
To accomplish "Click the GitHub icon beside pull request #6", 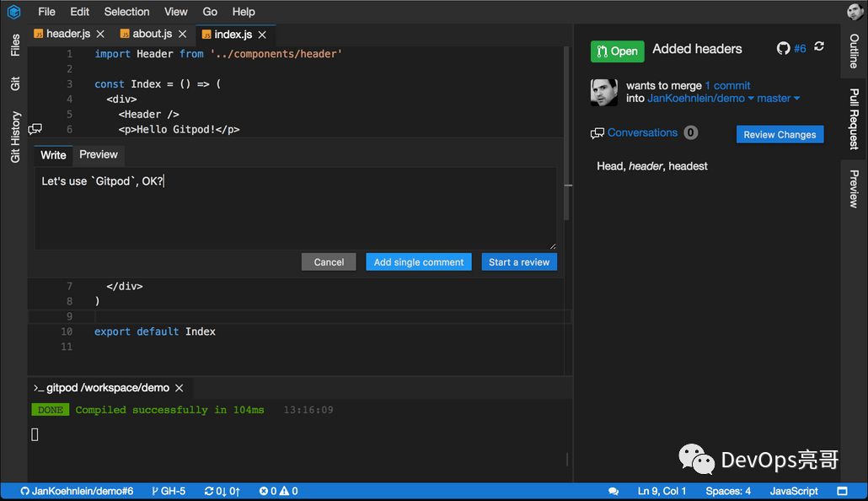I will click(783, 49).
